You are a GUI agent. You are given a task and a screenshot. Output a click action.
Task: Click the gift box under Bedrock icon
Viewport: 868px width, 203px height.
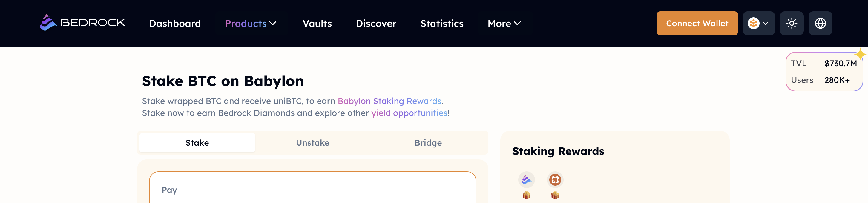526,195
